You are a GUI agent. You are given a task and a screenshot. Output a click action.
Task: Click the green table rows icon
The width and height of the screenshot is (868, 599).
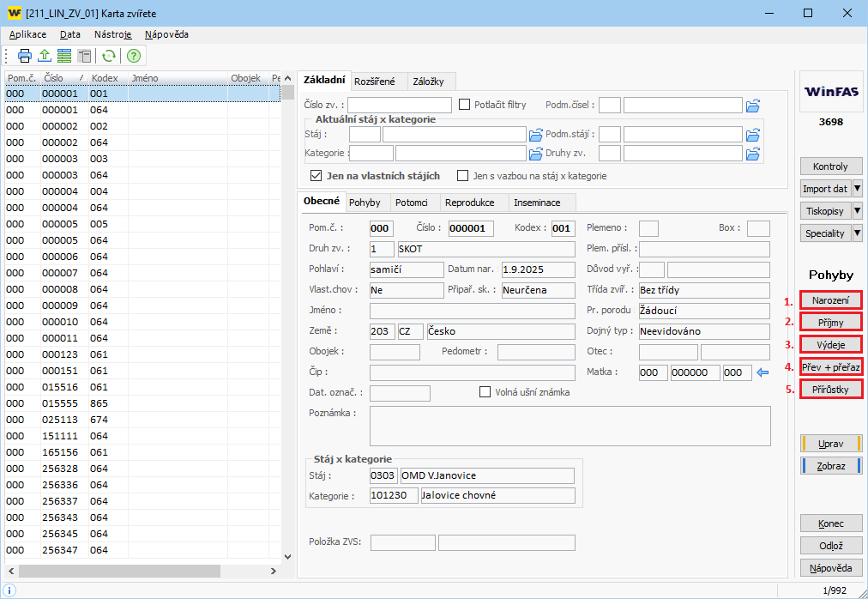[x=63, y=56]
